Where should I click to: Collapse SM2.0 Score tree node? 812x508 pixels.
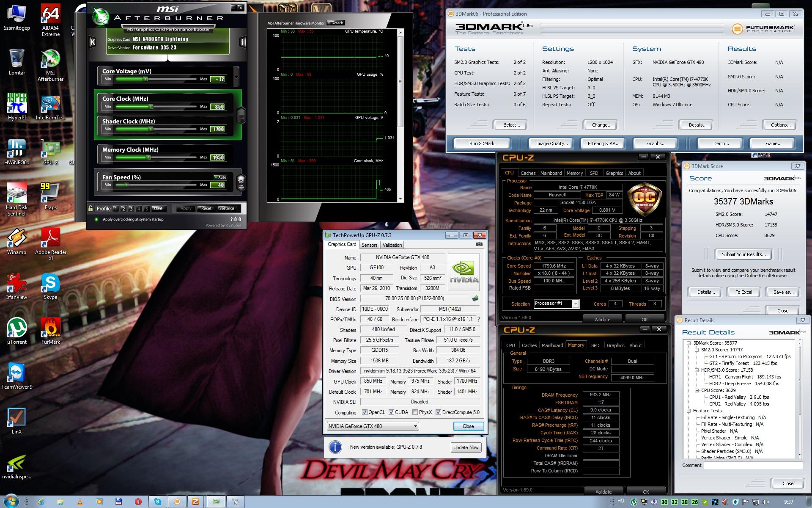click(x=697, y=350)
